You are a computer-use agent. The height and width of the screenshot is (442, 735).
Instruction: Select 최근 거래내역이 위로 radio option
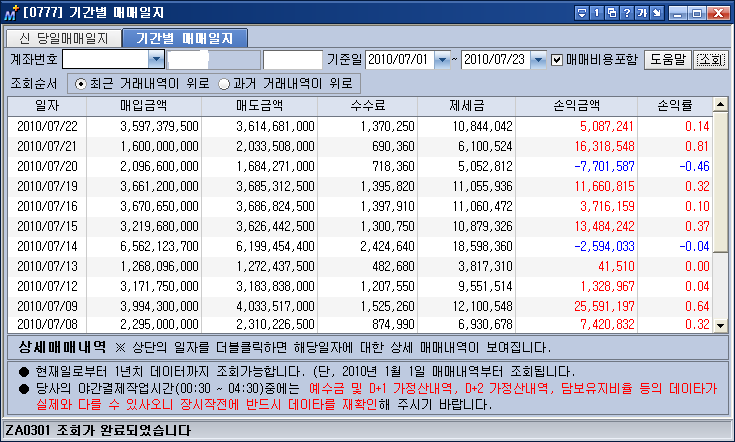tap(81, 84)
